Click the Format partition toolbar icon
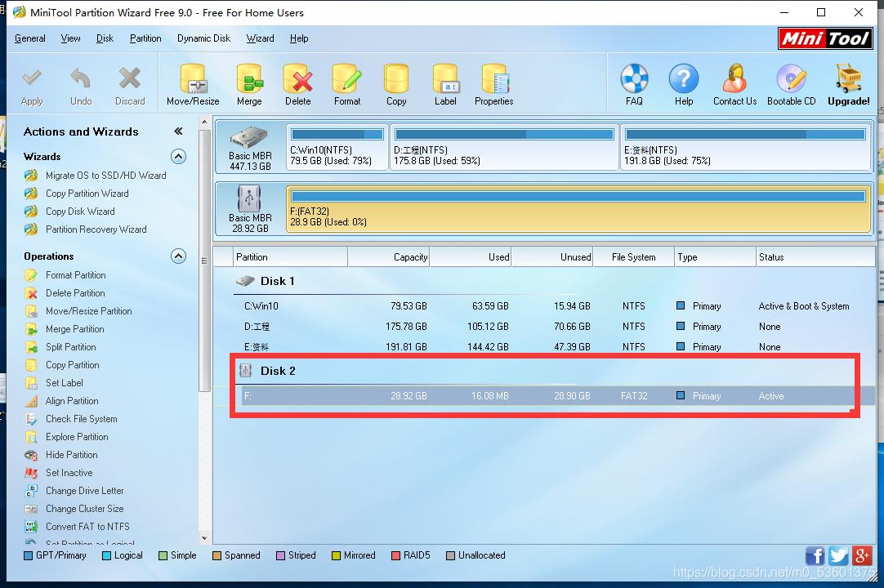This screenshot has height=588, width=884. click(x=346, y=78)
